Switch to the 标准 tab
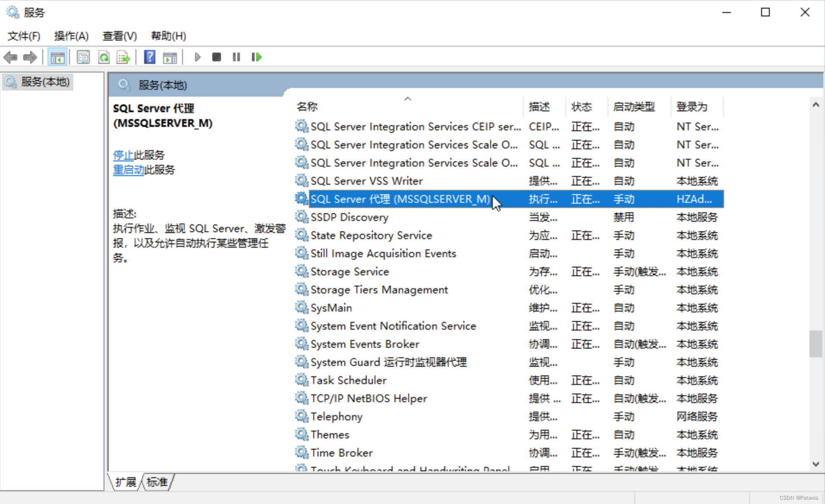825x504 pixels. 157,482
